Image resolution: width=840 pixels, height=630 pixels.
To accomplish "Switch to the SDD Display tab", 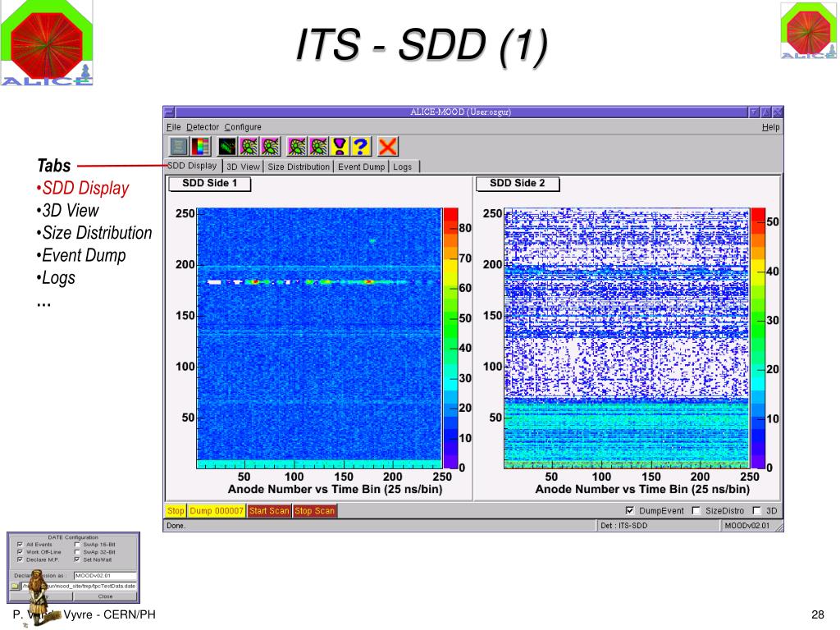I will click(x=192, y=166).
